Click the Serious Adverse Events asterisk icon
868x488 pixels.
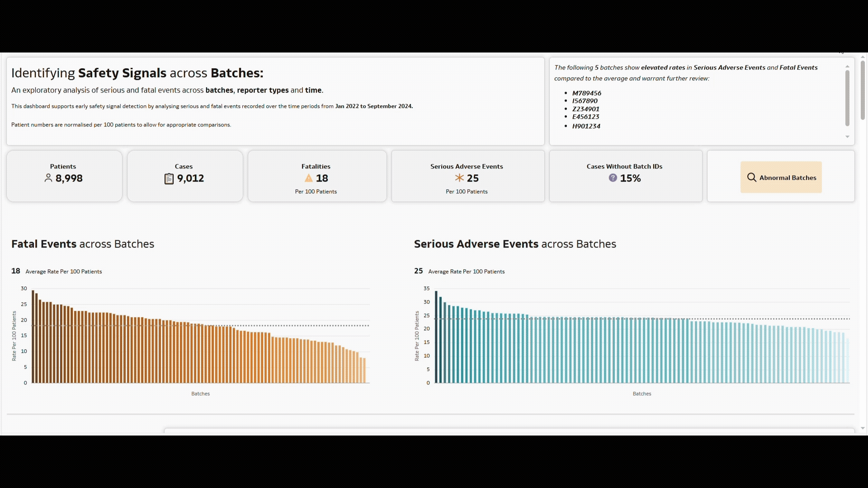click(459, 178)
